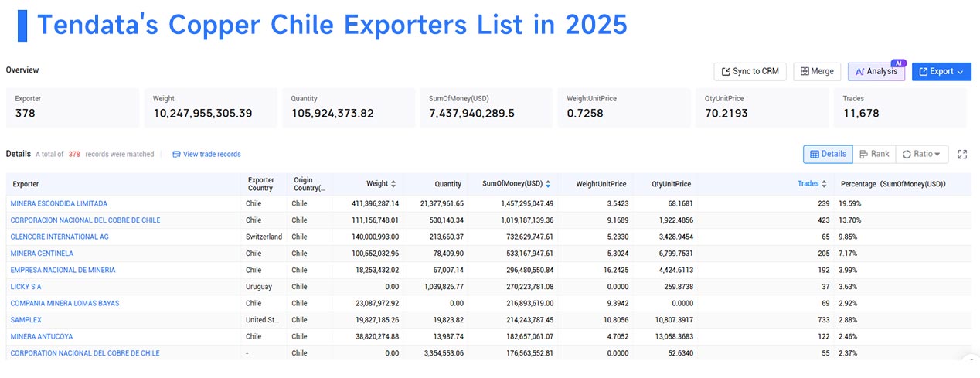980x378 pixels.
Task: Click Switzerland in the Glencore row
Action: 264,237
